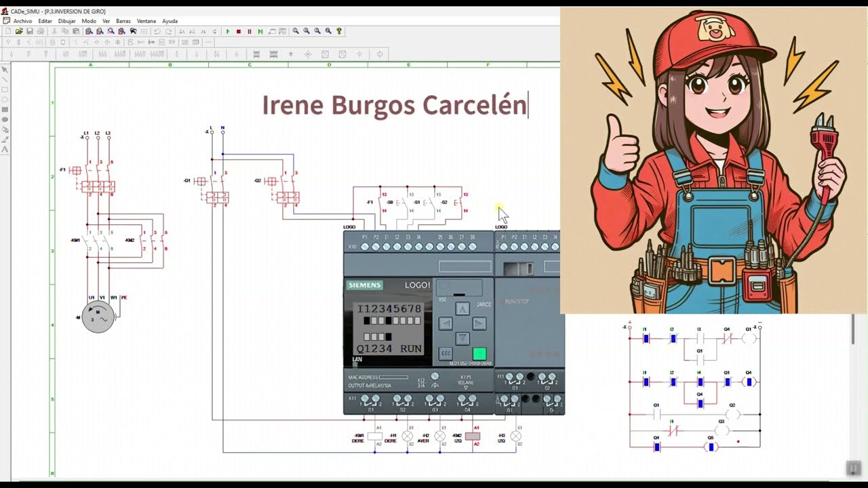Save the diagram with the floppy icon
The width and height of the screenshot is (868, 488).
tap(30, 31)
